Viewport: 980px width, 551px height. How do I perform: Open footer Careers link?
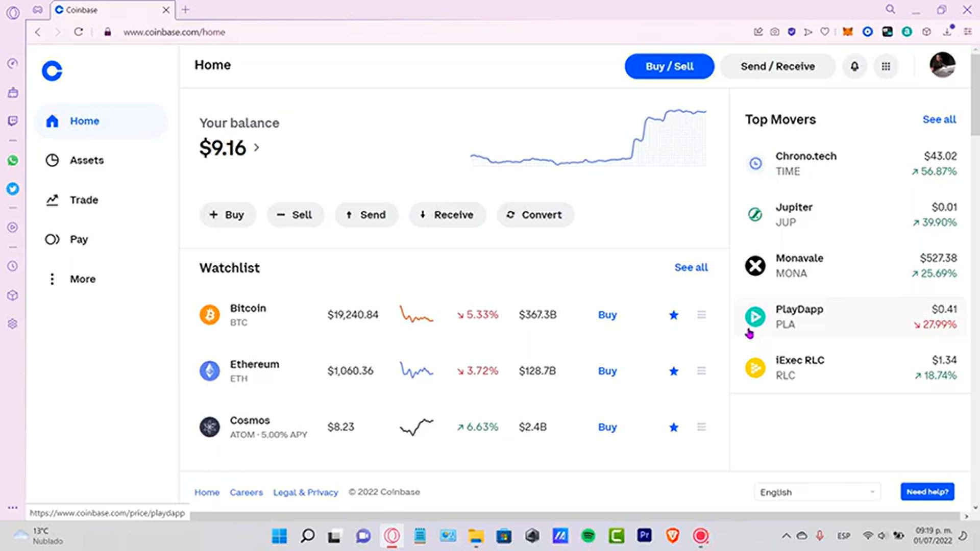click(246, 492)
